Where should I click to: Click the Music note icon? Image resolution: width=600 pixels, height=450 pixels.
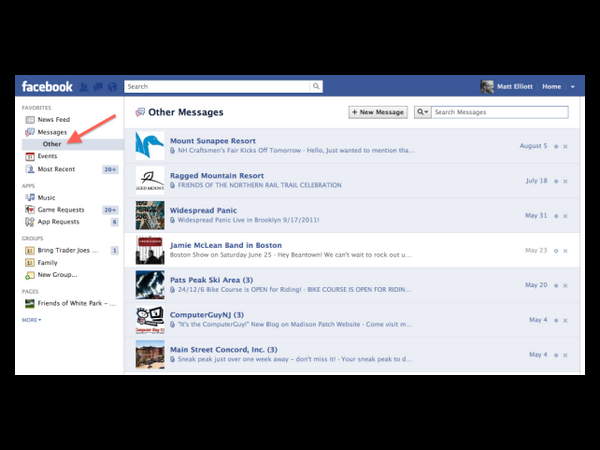[x=30, y=197]
